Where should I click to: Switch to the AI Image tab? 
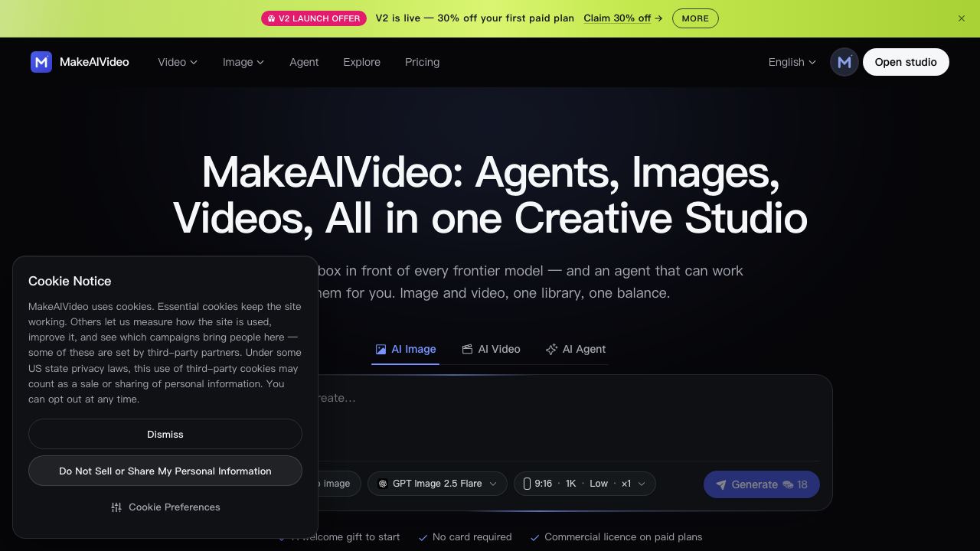(x=405, y=349)
